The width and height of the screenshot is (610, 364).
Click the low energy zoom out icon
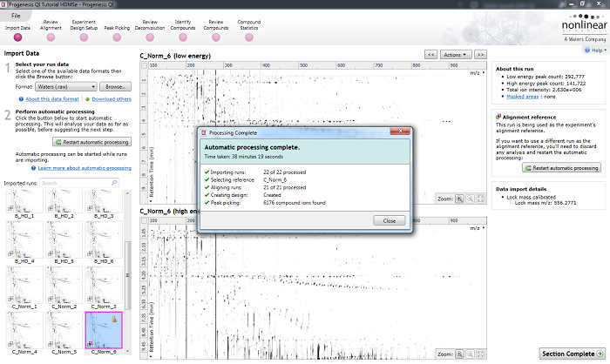tap(470, 199)
